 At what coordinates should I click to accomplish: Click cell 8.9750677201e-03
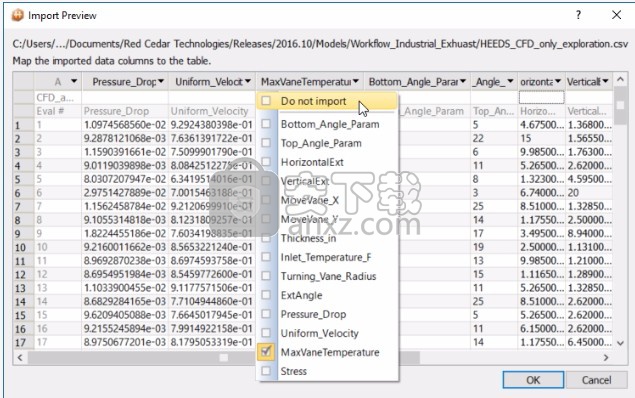[x=125, y=342]
